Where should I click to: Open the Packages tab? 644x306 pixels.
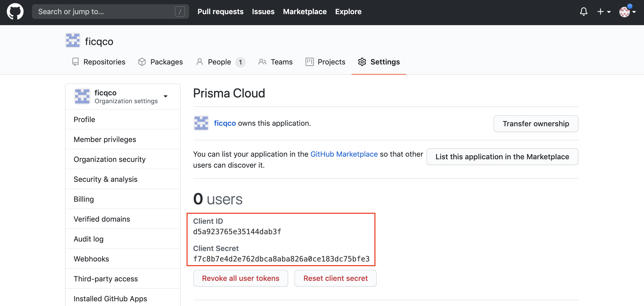click(160, 62)
